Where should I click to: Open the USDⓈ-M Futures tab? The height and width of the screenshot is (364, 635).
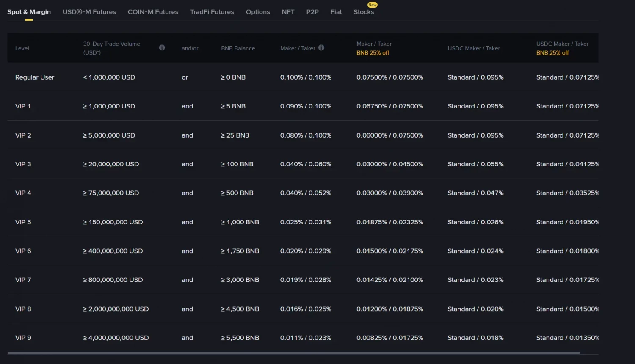coord(89,12)
